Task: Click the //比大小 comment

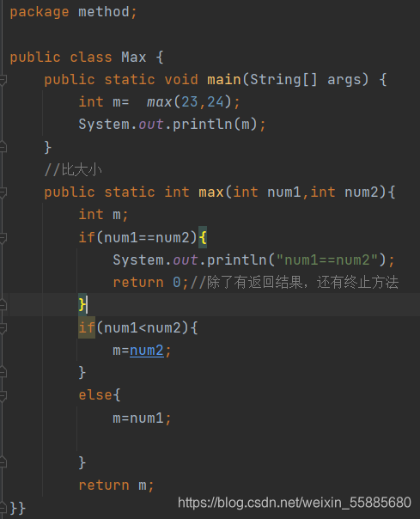Action: tap(73, 170)
